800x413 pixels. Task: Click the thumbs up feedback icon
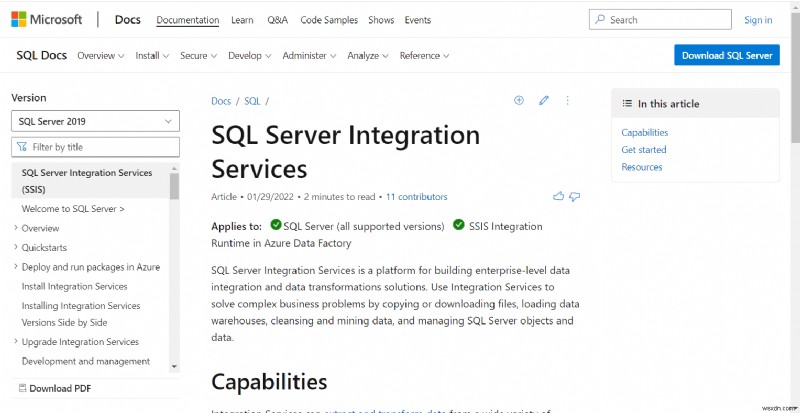[559, 196]
